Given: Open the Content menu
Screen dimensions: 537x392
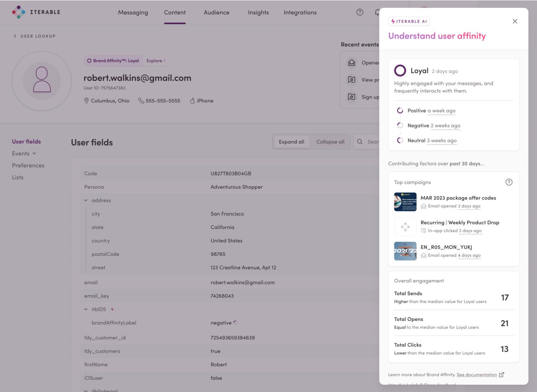Looking at the screenshot, I should pyautogui.click(x=175, y=13).
